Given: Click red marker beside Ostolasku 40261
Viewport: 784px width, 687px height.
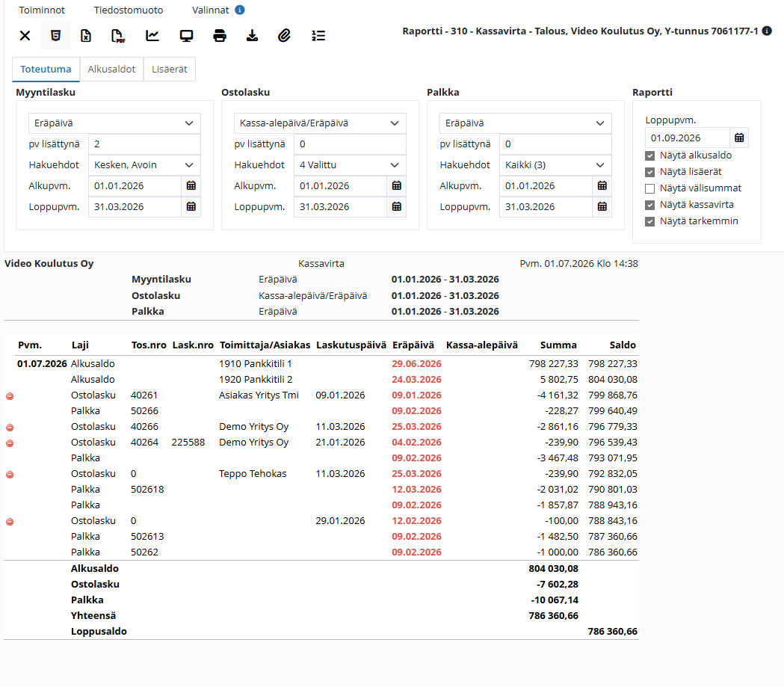Looking at the screenshot, I should [x=10, y=396].
